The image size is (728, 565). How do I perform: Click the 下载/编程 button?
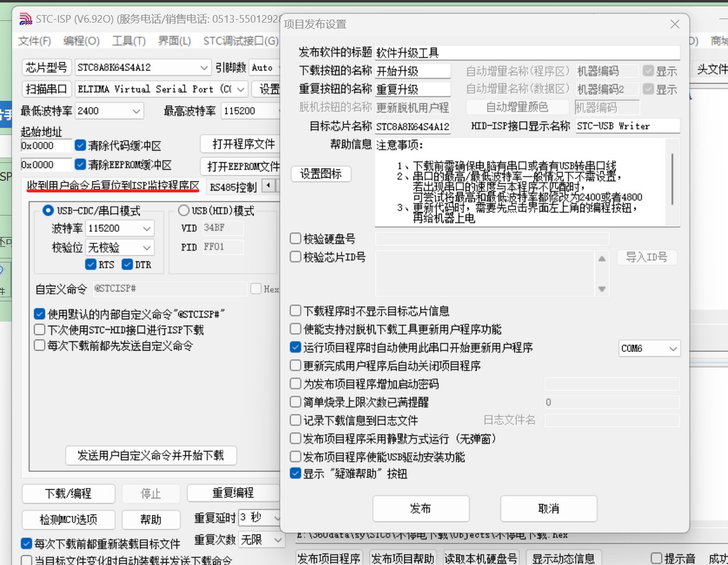point(68,494)
